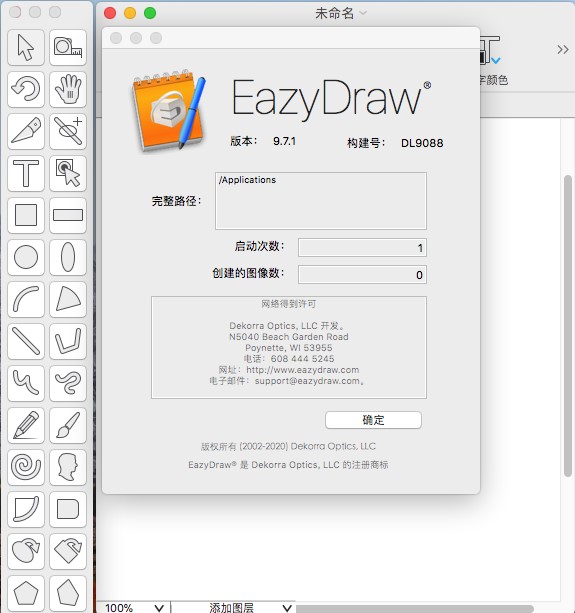Click the N5040 Beach Garden Road address line

(x=288, y=337)
